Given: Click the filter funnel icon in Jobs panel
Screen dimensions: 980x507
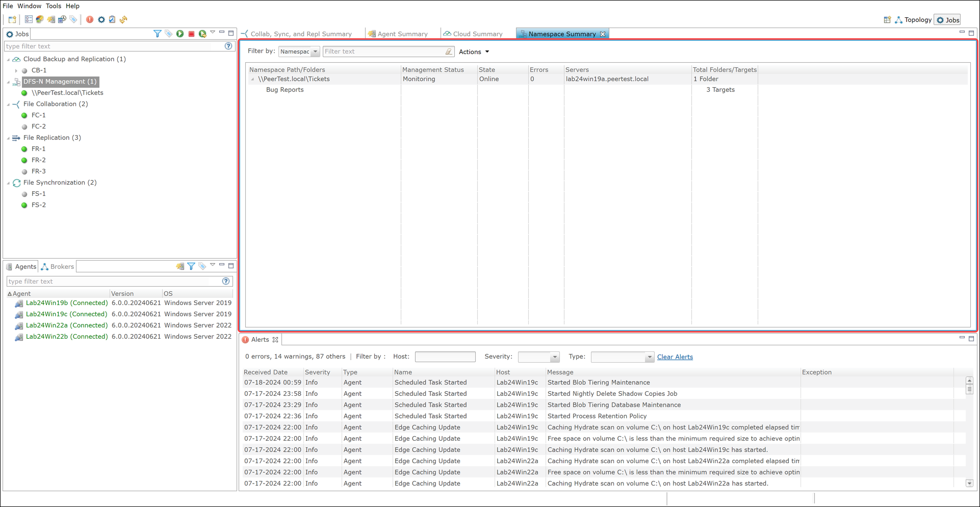Looking at the screenshot, I should 158,34.
